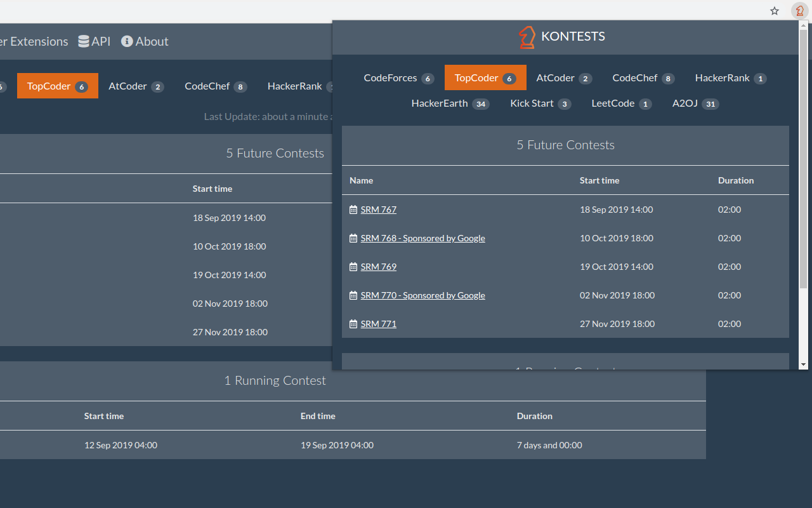This screenshot has height=508, width=812.
Task: Open the HackerEarth tab in popup
Action: coord(450,103)
